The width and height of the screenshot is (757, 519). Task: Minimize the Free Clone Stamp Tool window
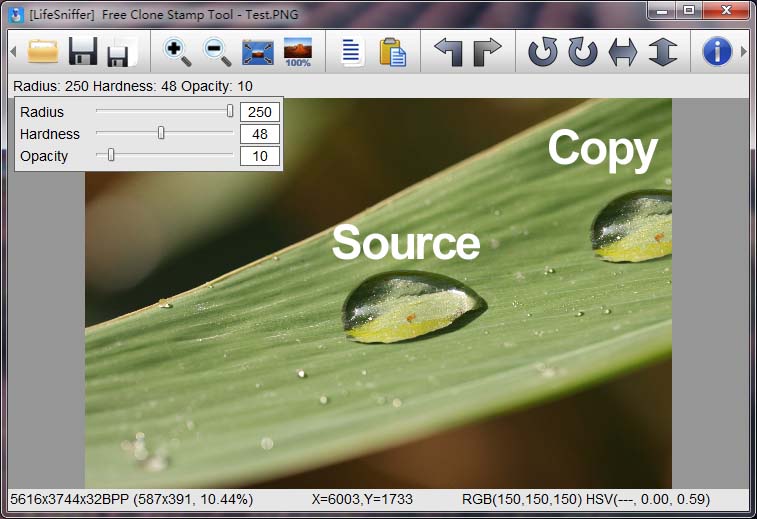662,11
